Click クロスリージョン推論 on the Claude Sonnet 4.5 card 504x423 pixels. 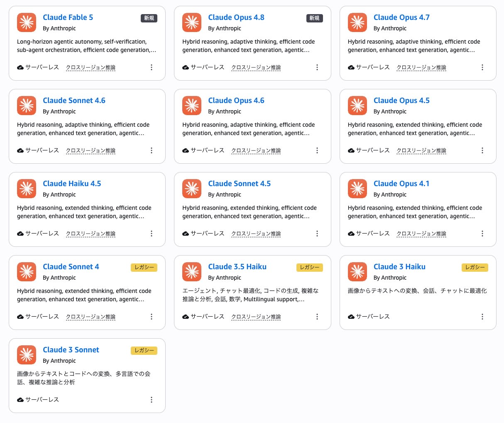click(256, 234)
